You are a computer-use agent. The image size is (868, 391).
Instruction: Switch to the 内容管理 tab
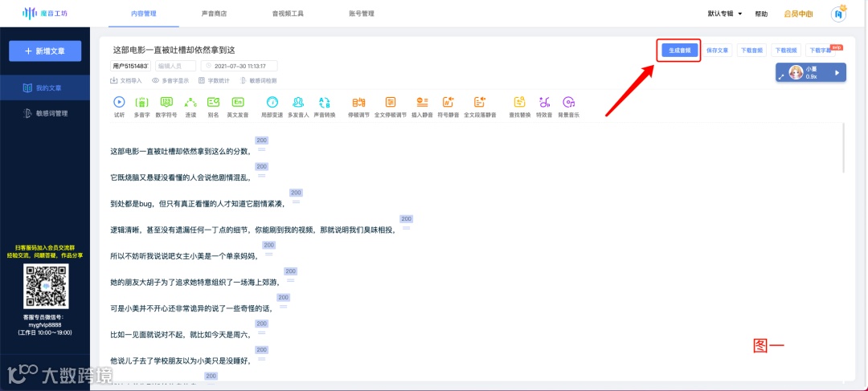tap(144, 14)
